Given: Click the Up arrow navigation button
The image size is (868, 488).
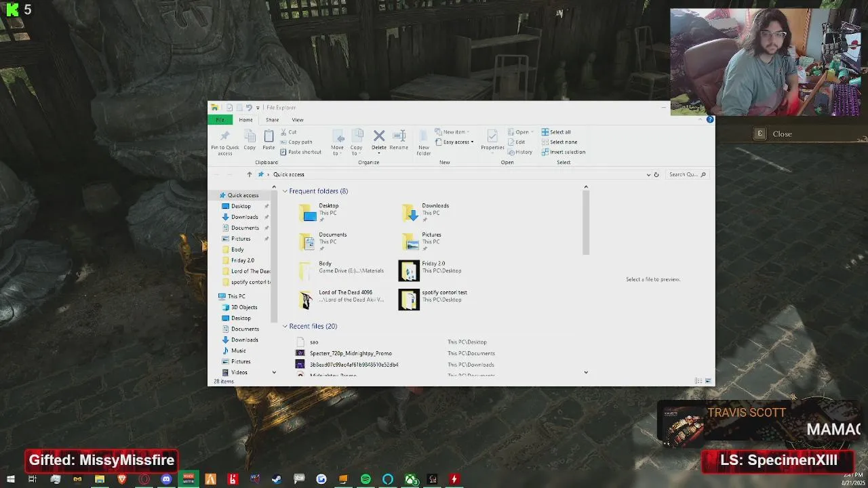Looking at the screenshot, I should click(x=249, y=174).
